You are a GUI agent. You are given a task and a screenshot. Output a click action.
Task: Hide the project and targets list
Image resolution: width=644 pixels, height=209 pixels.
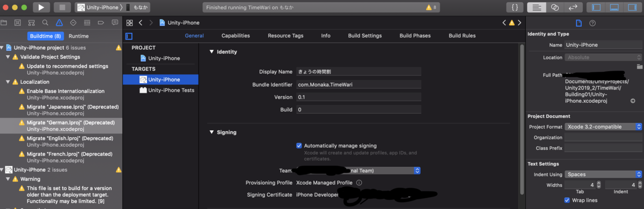129,36
